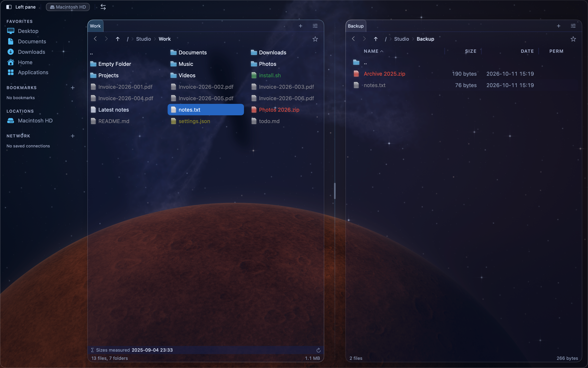
Task: Sort Backup pane by Date column
Action: coord(527,51)
